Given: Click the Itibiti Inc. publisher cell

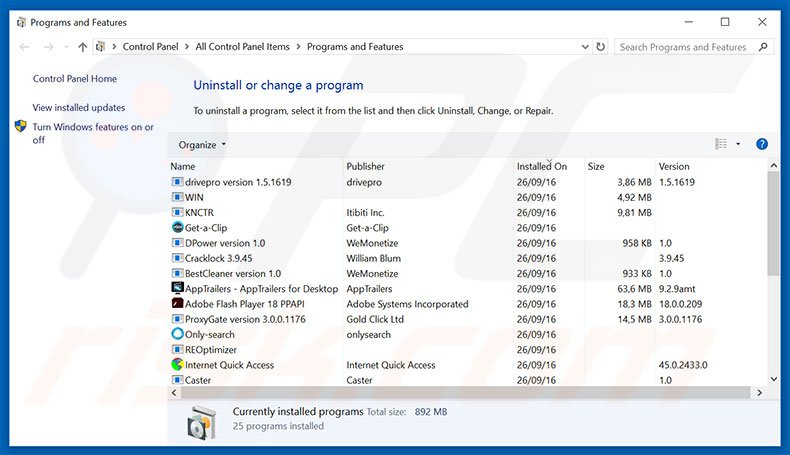Looking at the screenshot, I should (365, 212).
